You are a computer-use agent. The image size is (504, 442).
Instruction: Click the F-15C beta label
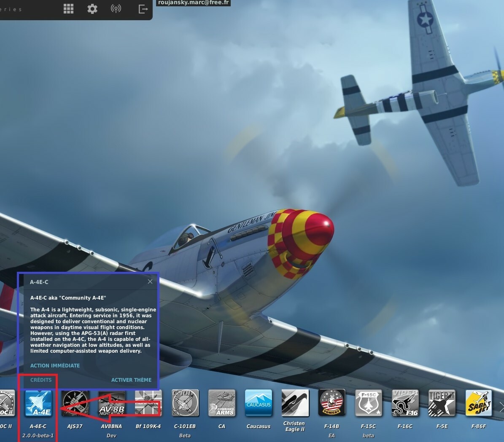pyautogui.click(x=368, y=436)
